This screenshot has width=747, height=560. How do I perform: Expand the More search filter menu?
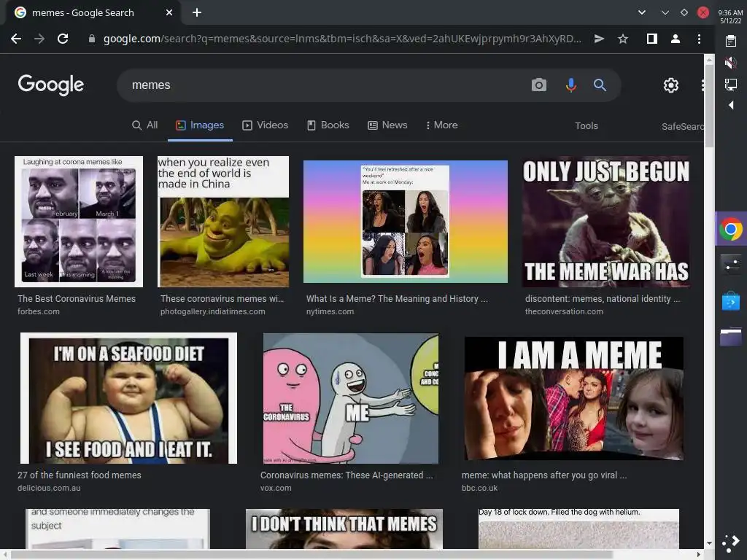coord(442,125)
